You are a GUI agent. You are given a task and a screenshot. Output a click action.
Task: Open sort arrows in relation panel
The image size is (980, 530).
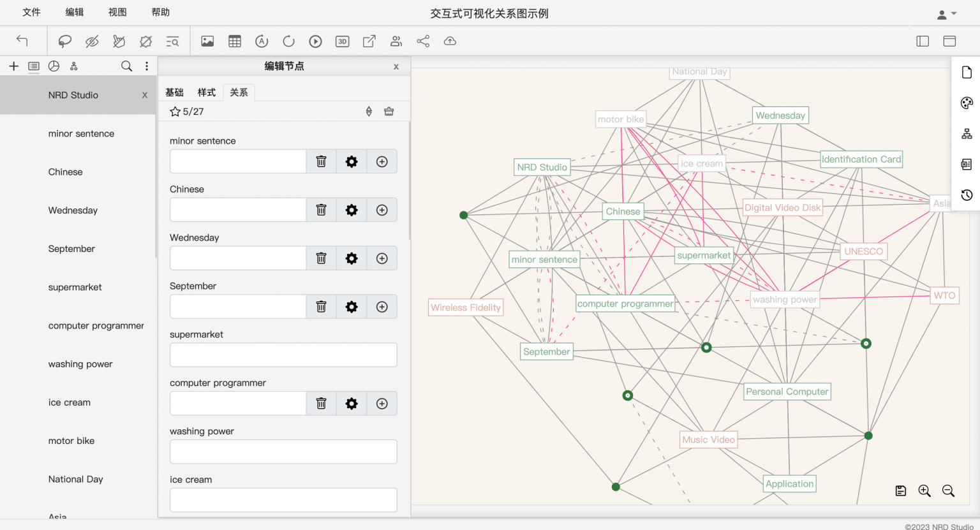(369, 112)
